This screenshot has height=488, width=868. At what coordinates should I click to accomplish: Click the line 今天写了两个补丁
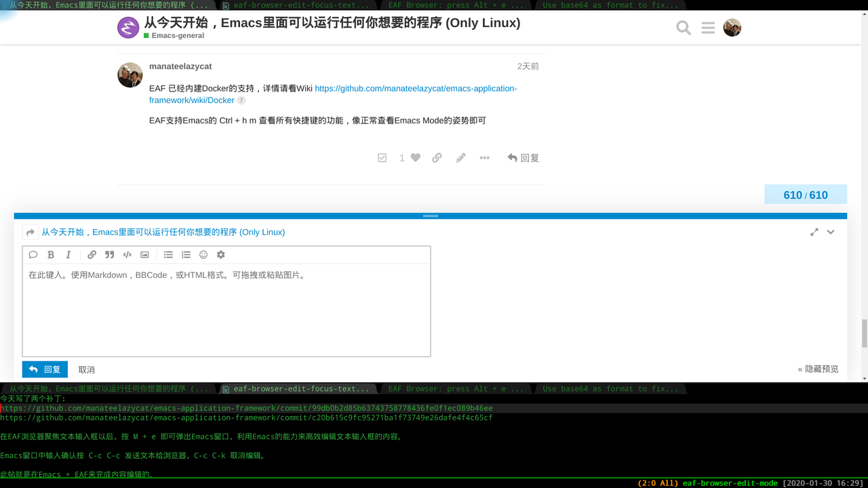[x=33, y=399]
